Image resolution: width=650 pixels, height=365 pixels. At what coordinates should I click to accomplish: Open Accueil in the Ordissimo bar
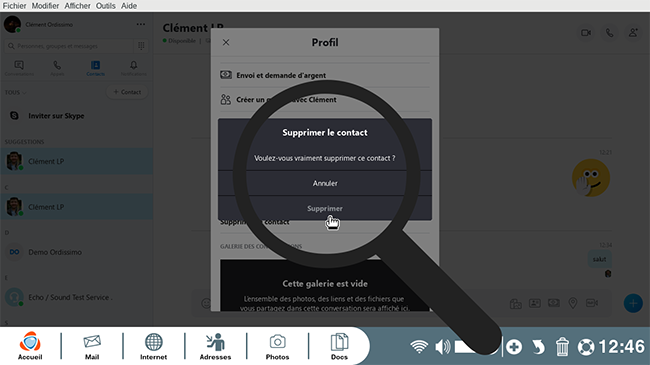[30, 346]
